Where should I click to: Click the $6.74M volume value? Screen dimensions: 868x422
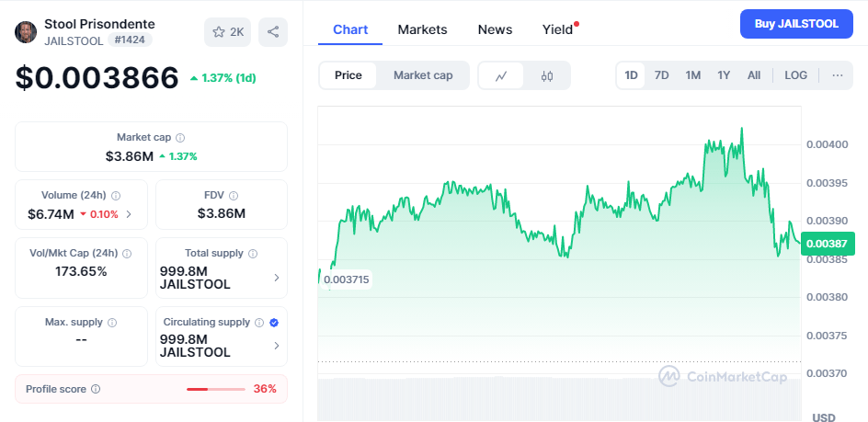tap(51, 214)
